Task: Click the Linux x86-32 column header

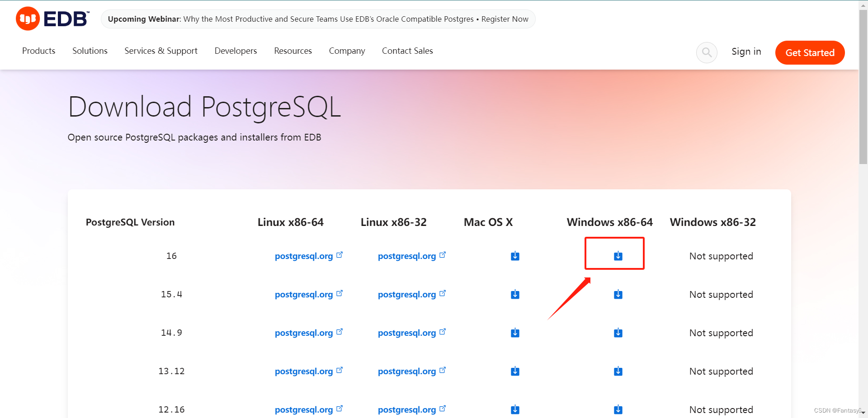Action: coord(394,222)
